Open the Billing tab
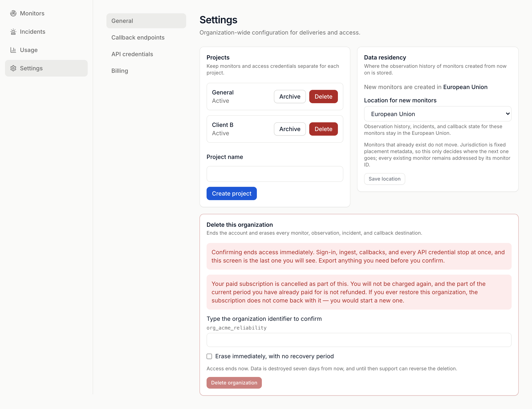Screen dimensions: 532x409 pyautogui.click(x=146, y=71)
